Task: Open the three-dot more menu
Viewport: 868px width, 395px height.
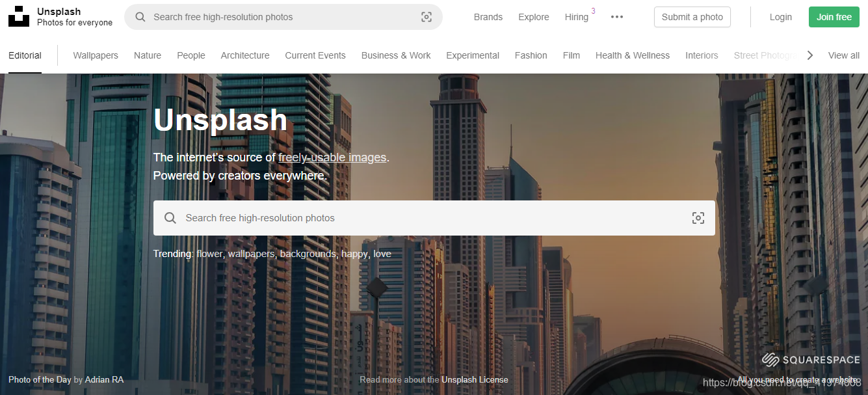Action: [x=617, y=17]
